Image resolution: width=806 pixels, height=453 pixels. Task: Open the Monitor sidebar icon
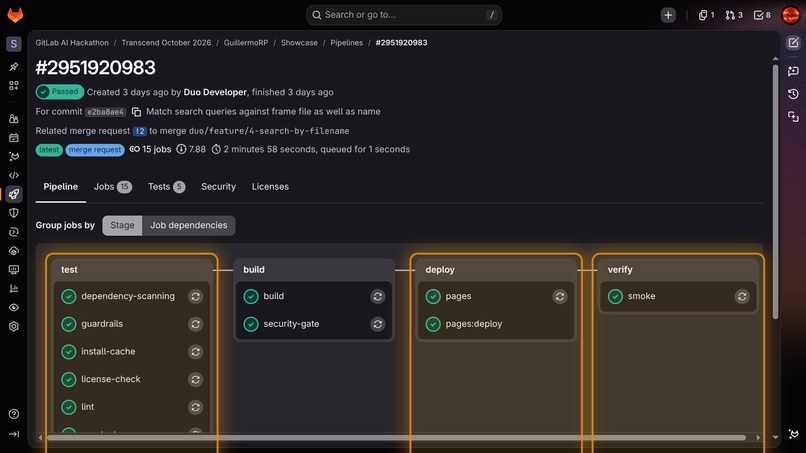(x=14, y=269)
